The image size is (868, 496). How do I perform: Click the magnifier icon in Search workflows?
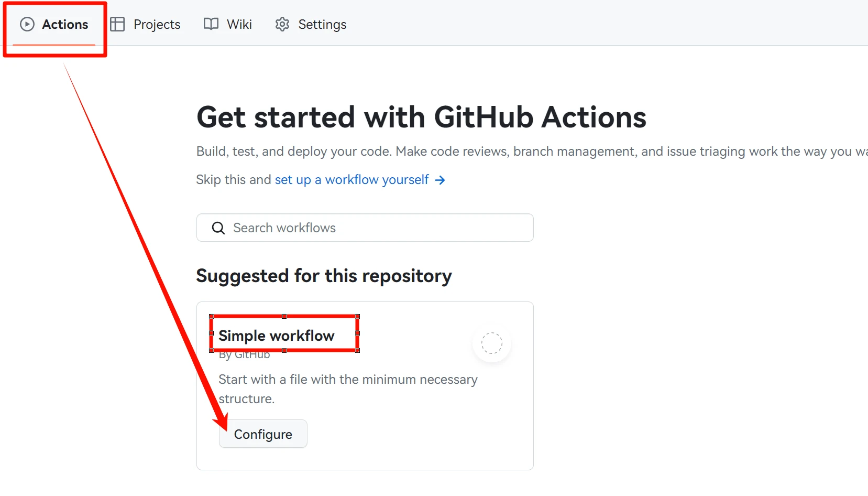pyautogui.click(x=218, y=228)
